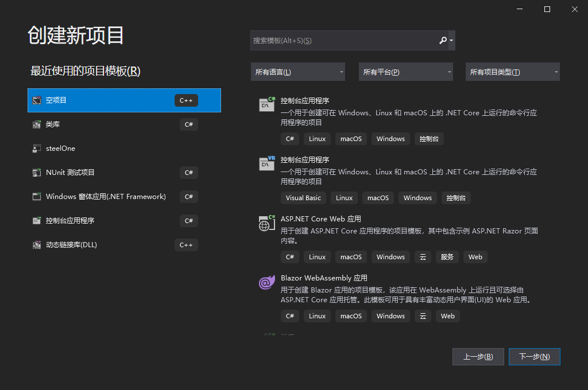This screenshot has height=390, width=588.
Task: Select steelOne in recent templates
Action: (124, 149)
